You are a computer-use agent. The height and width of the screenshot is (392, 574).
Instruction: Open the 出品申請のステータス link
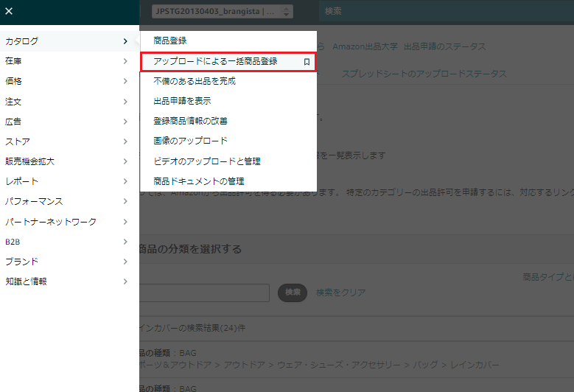(x=444, y=46)
